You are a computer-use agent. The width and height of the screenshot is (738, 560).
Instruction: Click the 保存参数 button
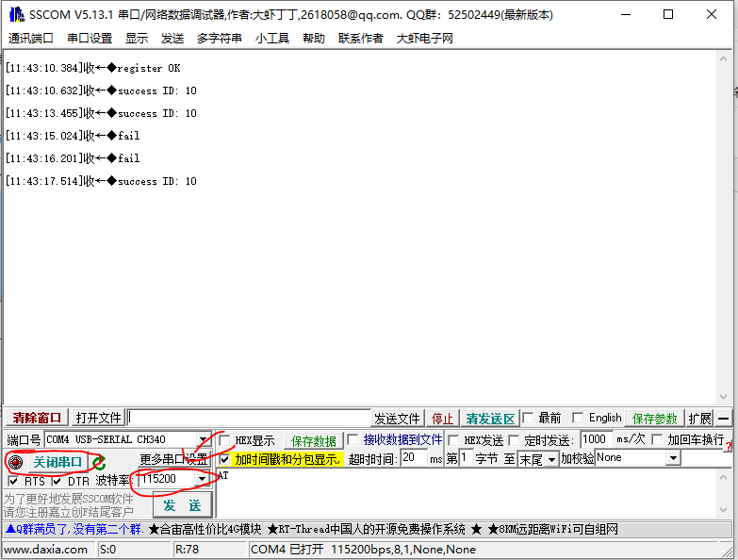click(x=654, y=419)
